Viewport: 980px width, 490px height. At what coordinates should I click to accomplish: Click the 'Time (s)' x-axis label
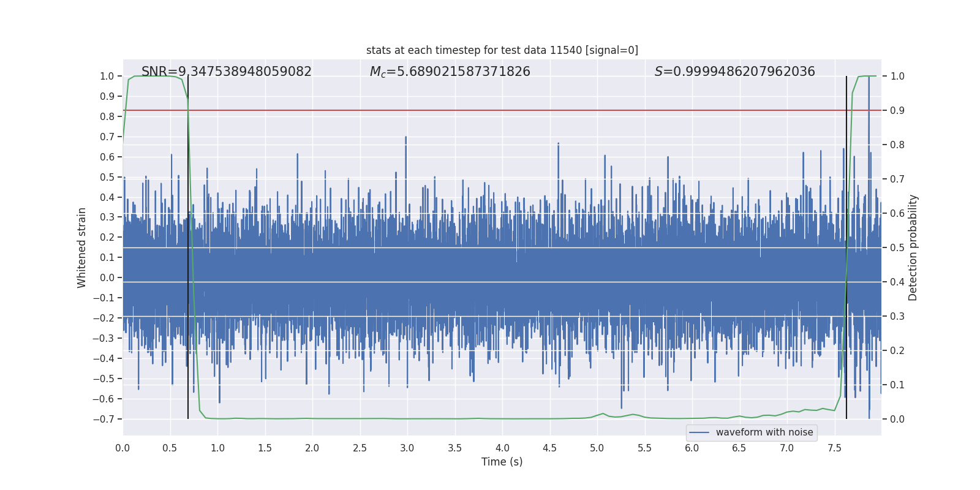502,462
